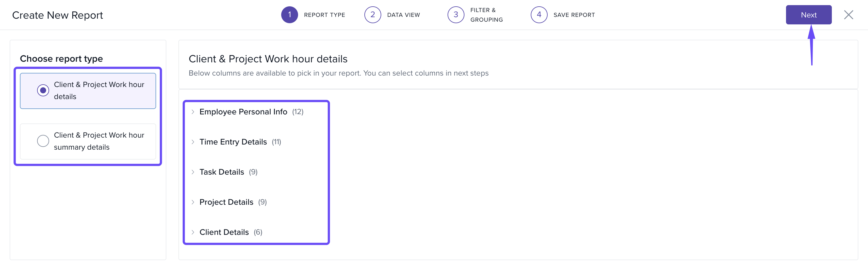Go to the FILTER & GROUPING step label

pyautogui.click(x=486, y=15)
